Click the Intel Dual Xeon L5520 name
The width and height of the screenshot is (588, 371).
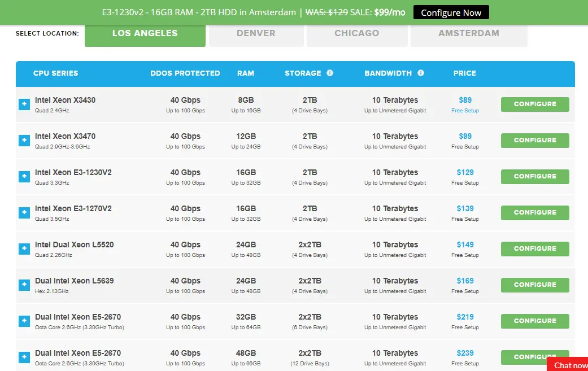[74, 245]
